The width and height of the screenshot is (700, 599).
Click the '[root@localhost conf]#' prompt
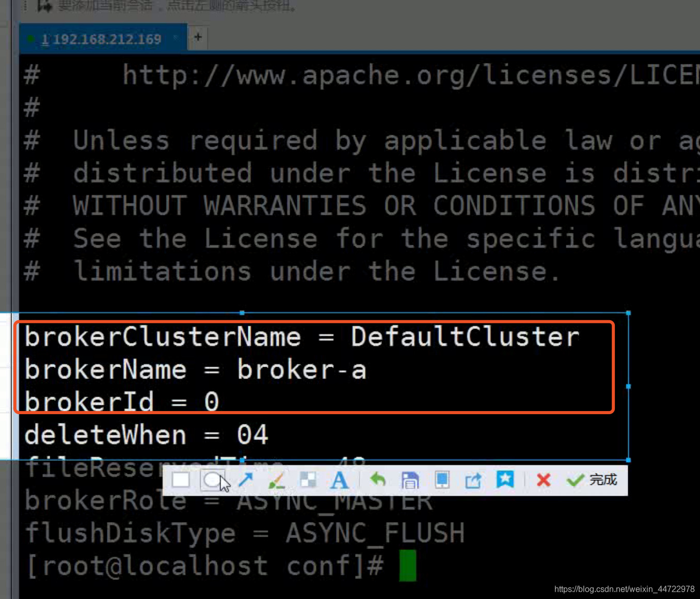tap(204, 566)
